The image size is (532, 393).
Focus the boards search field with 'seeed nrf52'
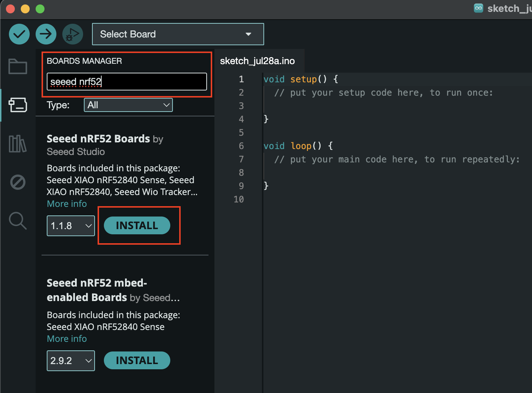pos(127,82)
